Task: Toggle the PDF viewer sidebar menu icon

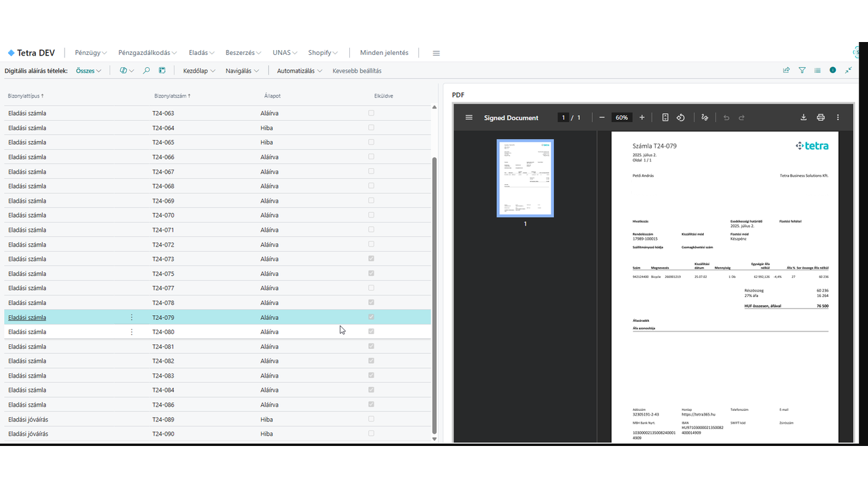Action: pyautogui.click(x=469, y=117)
